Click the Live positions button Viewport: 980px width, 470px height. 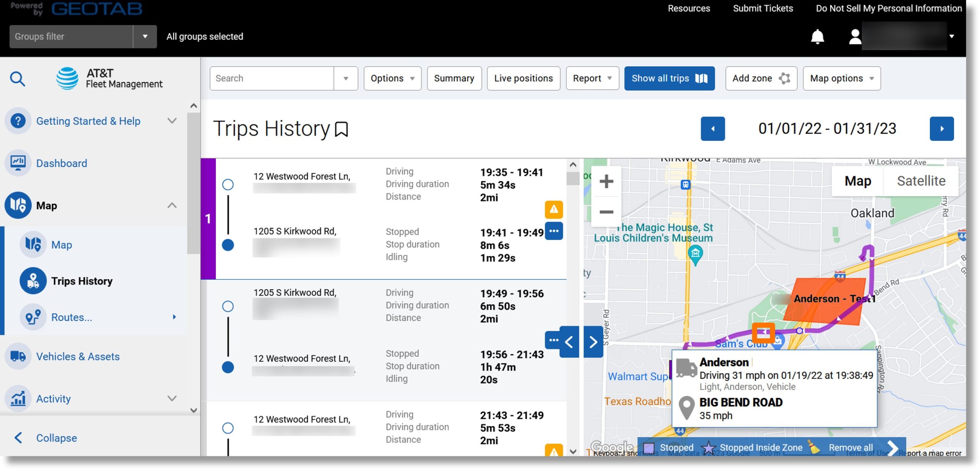point(523,78)
